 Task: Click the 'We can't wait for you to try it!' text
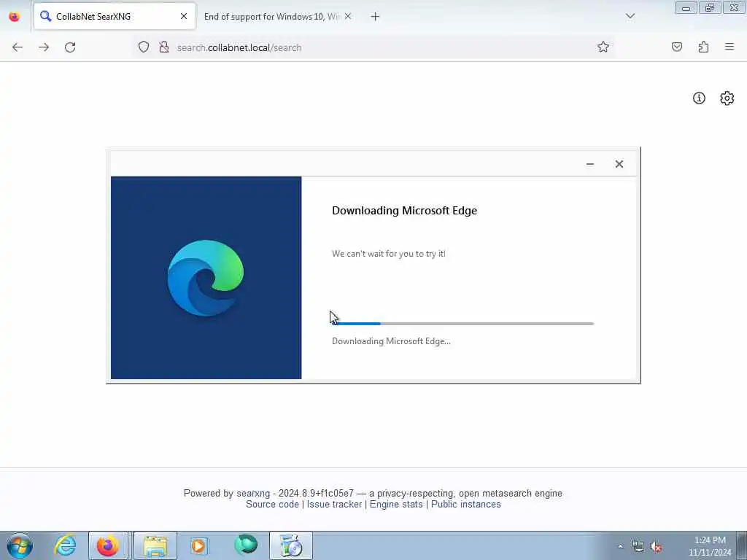(389, 253)
